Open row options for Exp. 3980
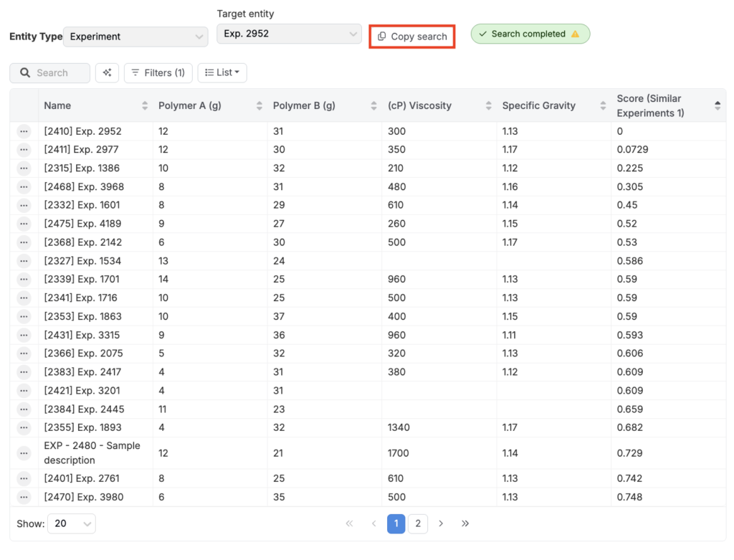734x560 pixels. pos(24,497)
